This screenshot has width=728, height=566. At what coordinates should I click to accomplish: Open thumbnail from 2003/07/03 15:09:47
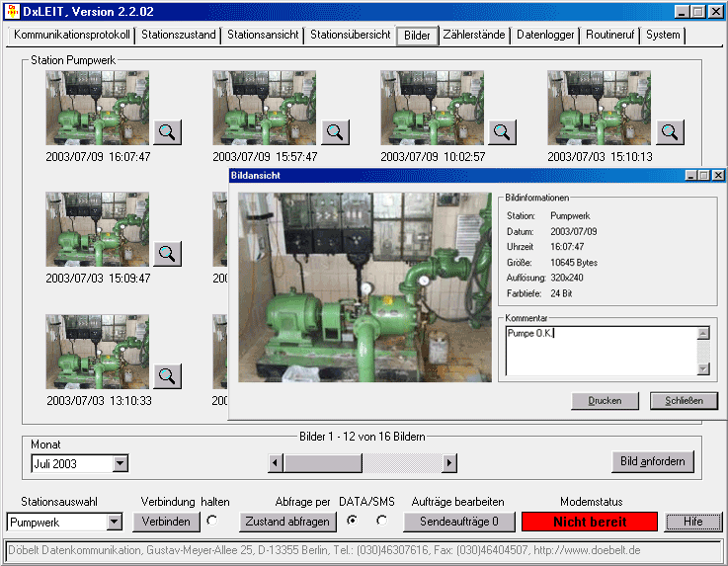pyautogui.click(x=98, y=229)
